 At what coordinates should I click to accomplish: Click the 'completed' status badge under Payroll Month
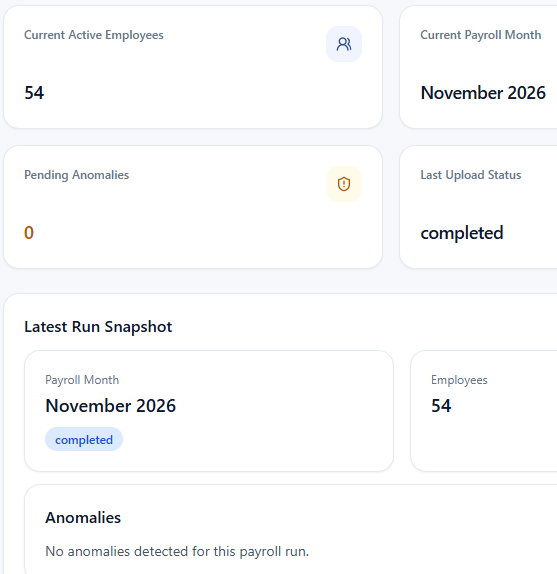[x=84, y=439]
